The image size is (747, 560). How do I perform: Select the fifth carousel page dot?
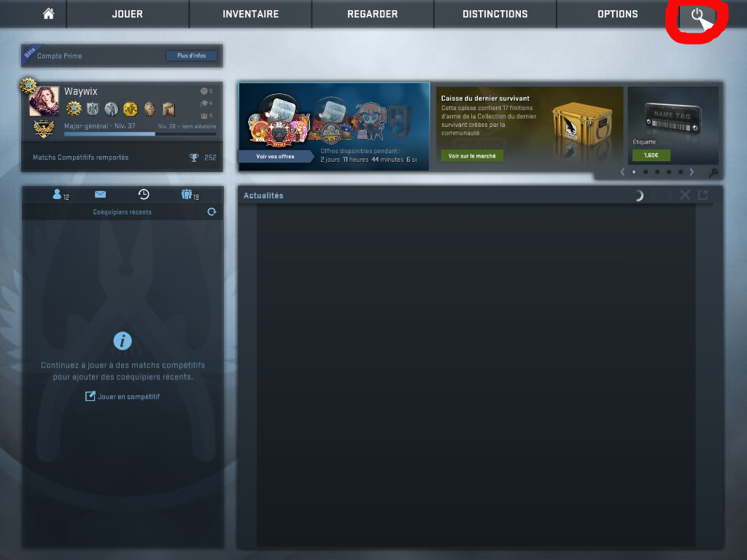click(x=681, y=172)
